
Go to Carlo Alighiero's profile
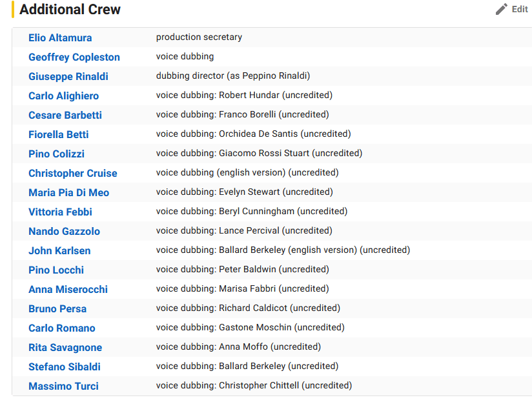[x=64, y=95]
